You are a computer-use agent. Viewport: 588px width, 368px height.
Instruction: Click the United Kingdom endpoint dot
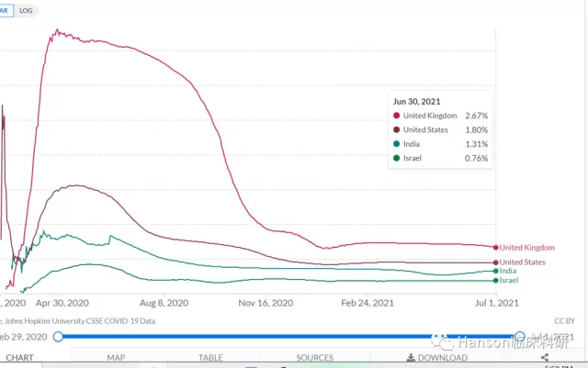pyautogui.click(x=496, y=248)
